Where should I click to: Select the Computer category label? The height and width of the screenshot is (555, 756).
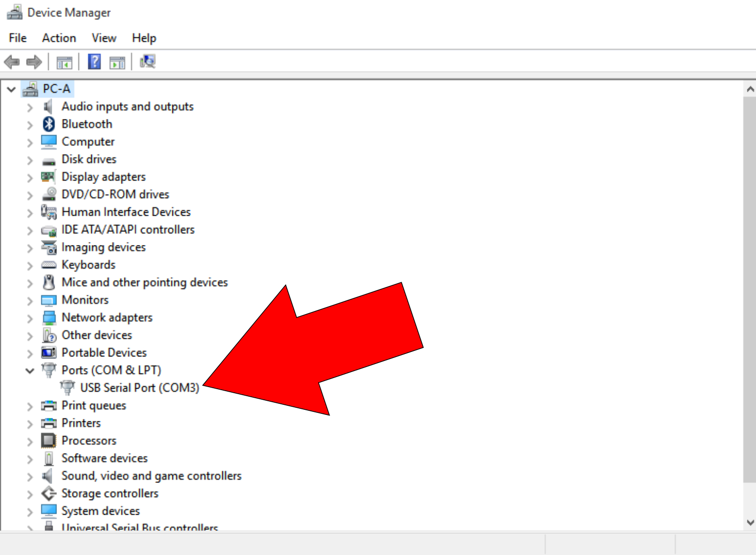pos(88,142)
